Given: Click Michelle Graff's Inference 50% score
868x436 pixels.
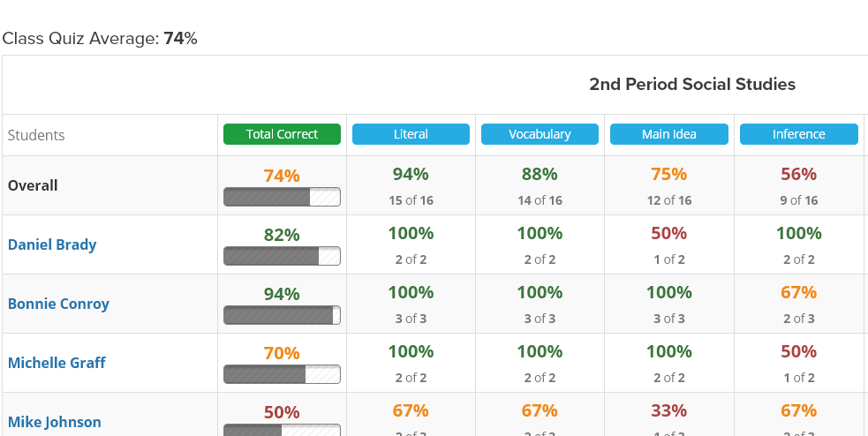Looking at the screenshot, I should click(799, 352).
